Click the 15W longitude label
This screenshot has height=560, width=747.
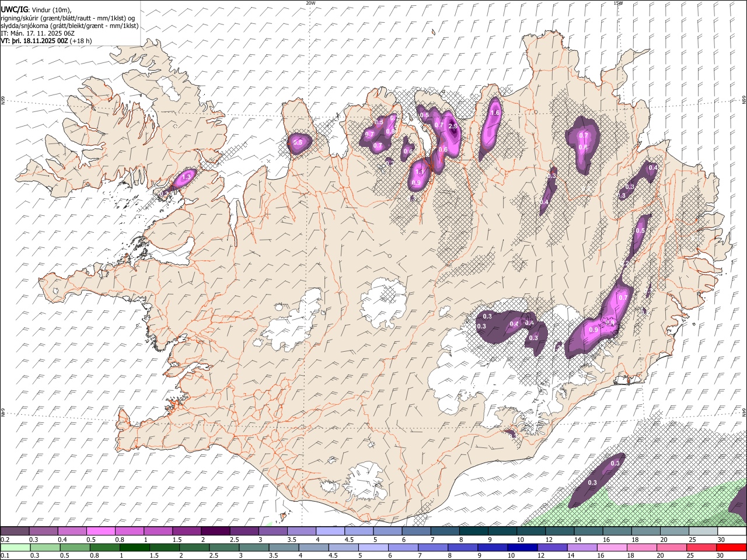tap(617, 3)
